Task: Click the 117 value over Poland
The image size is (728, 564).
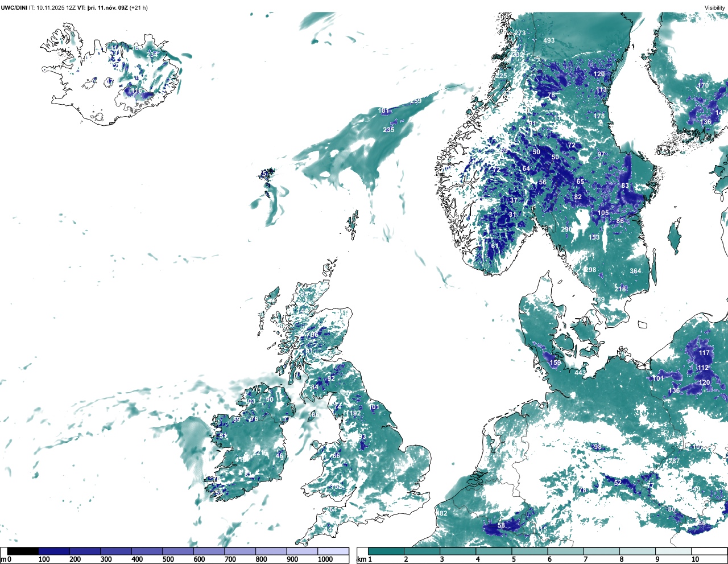Action: [704, 353]
